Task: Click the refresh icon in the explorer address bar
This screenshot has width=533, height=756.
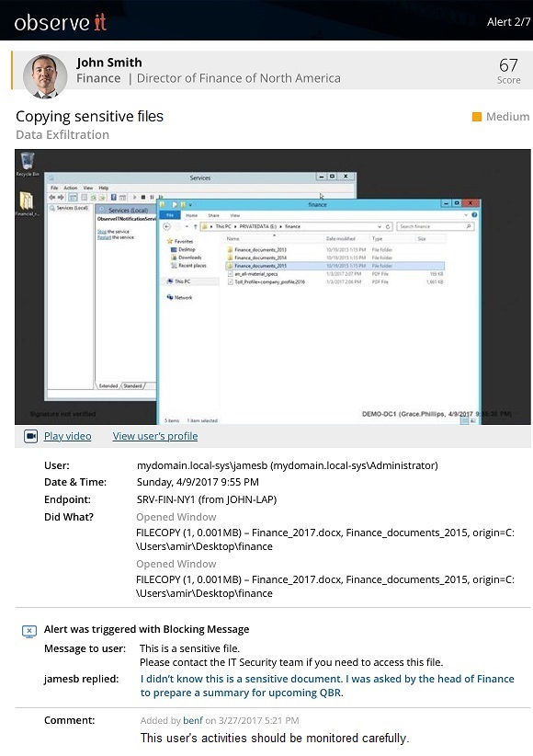Action: tap(388, 226)
